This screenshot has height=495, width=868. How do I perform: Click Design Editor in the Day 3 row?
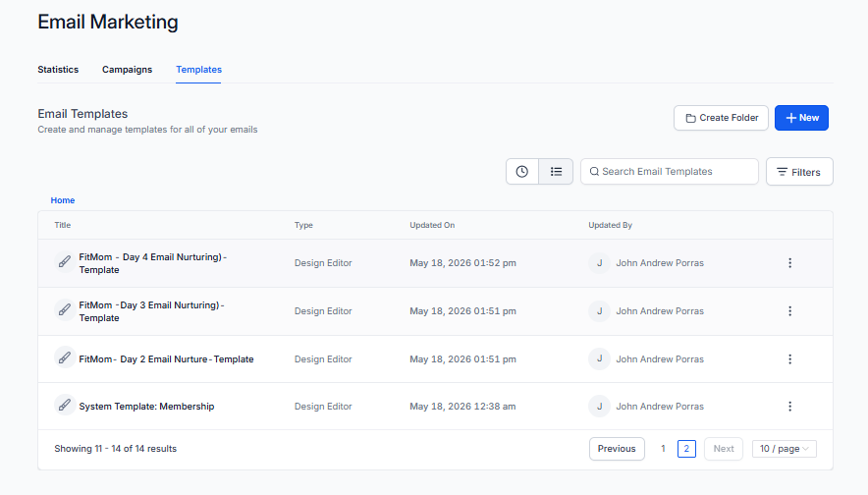pyautogui.click(x=323, y=311)
